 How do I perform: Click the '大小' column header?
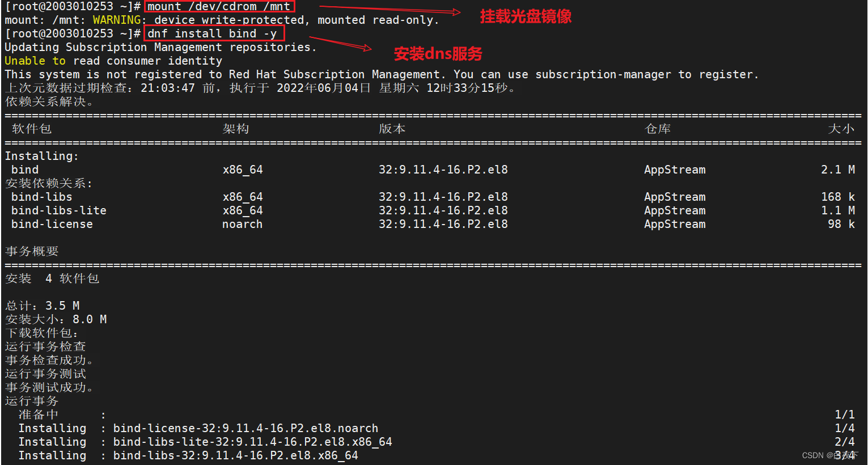841,129
